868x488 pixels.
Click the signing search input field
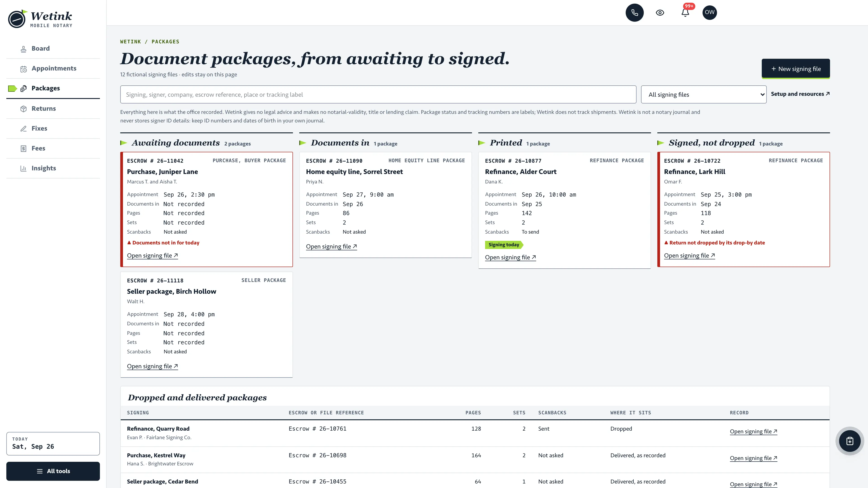378,95
